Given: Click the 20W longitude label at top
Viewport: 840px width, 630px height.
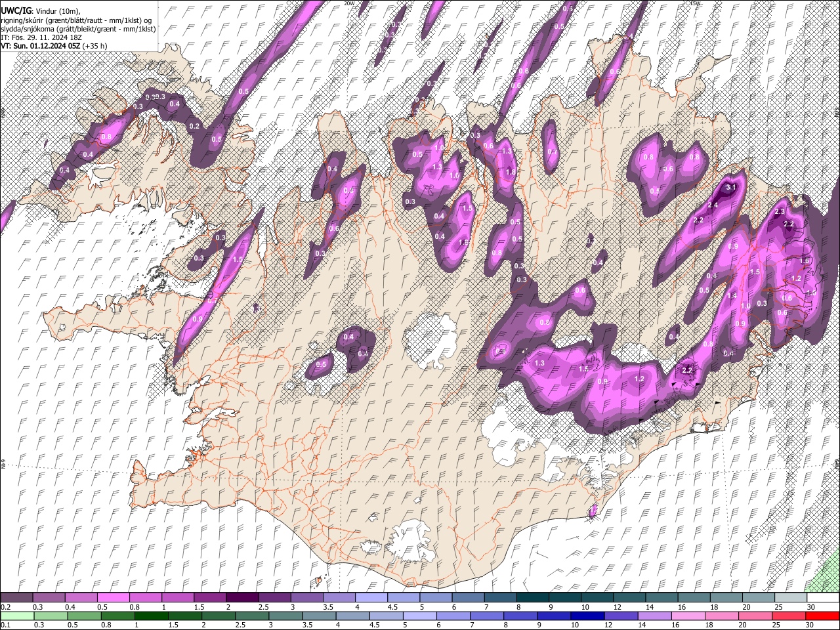Looking at the screenshot, I should tap(349, 3).
